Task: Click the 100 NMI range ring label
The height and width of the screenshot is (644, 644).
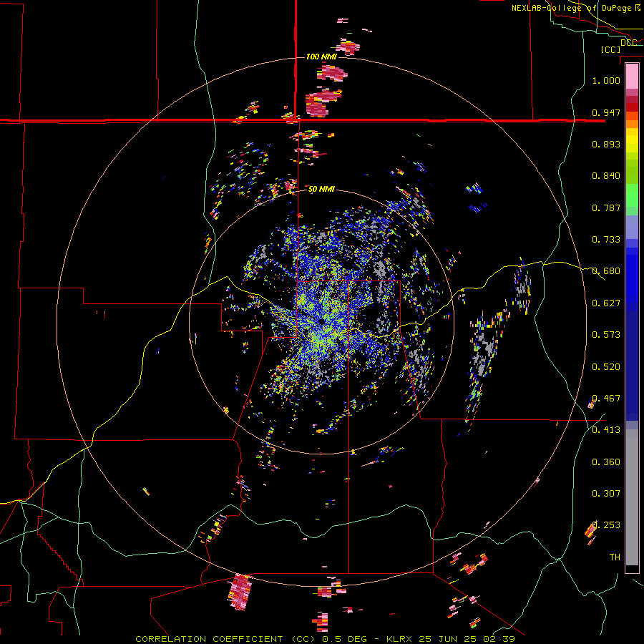Action: click(x=321, y=57)
